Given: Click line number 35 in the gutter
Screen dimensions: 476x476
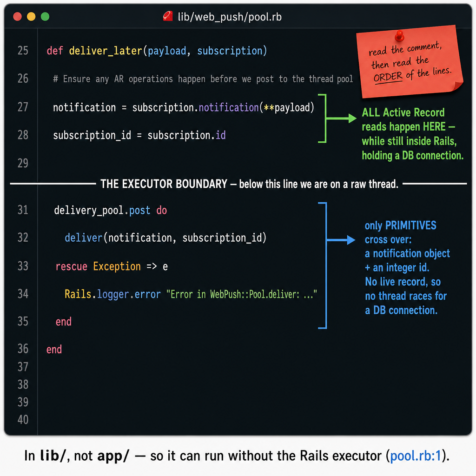Looking at the screenshot, I should [x=23, y=322].
